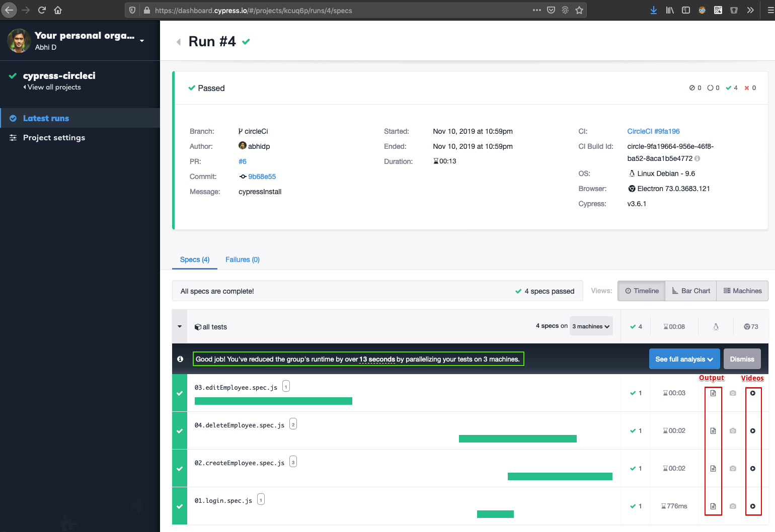Bookmark this page with star icon
775x532 pixels.
pos(579,10)
